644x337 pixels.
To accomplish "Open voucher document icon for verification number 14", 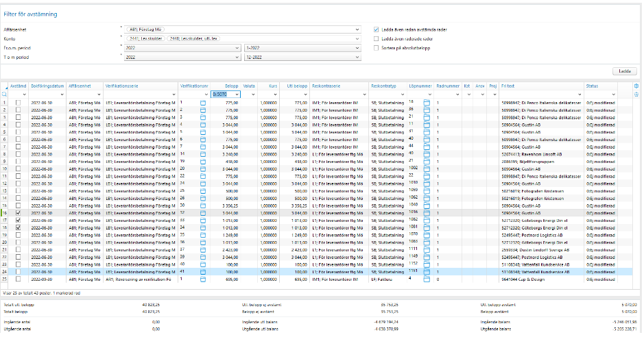I will point(203,153).
